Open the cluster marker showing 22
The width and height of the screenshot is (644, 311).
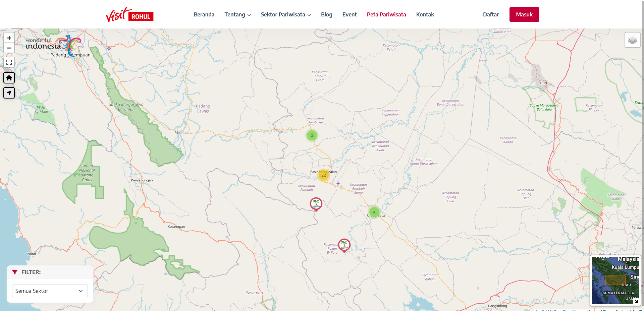pos(323,175)
